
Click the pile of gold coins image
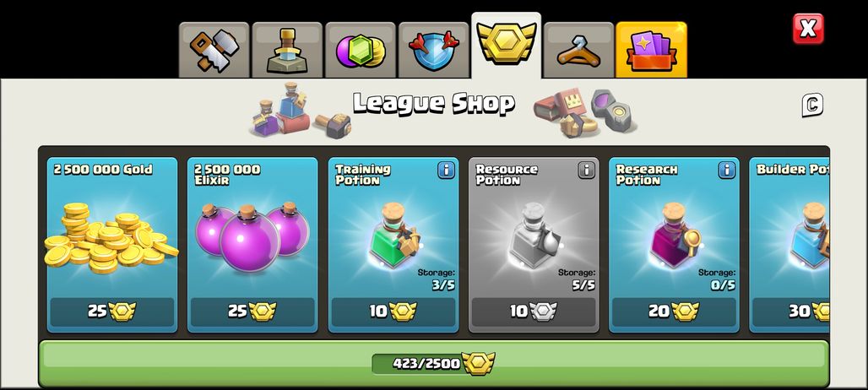click(111, 238)
